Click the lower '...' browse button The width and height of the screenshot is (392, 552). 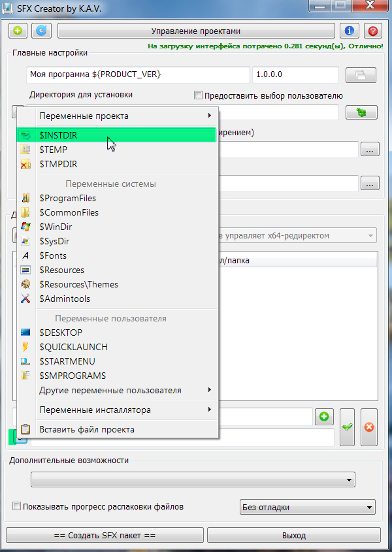(370, 184)
